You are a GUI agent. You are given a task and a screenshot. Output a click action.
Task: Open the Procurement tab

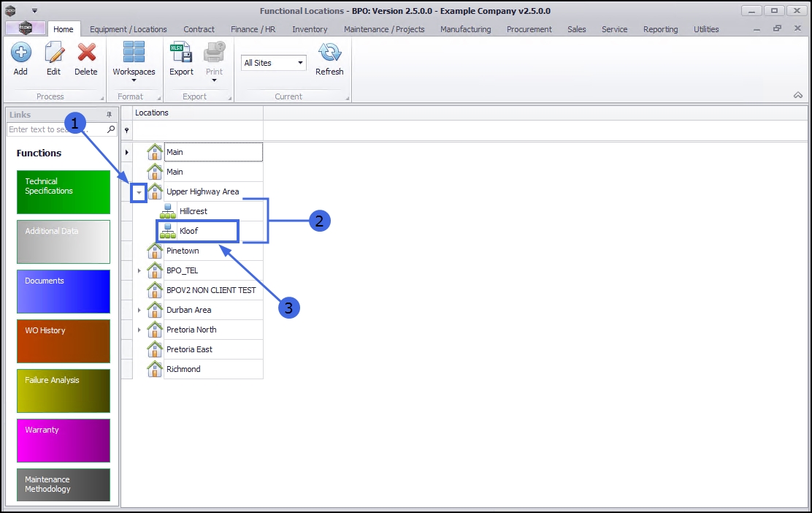point(529,29)
